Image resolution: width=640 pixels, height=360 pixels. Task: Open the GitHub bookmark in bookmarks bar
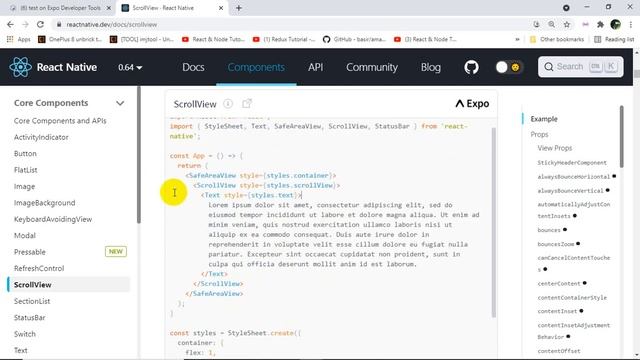coord(354,39)
